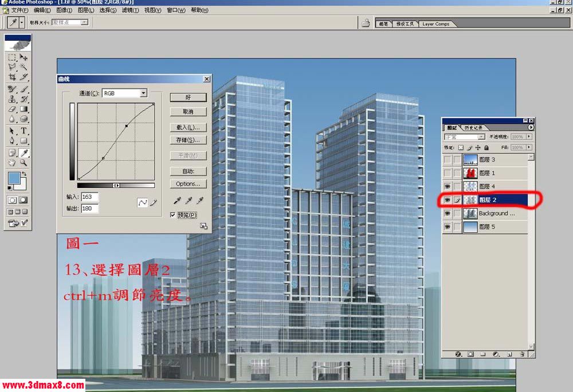Image resolution: width=573 pixels, height=392 pixels.
Task: Select the Rectangle shape tool
Action: click(x=23, y=140)
